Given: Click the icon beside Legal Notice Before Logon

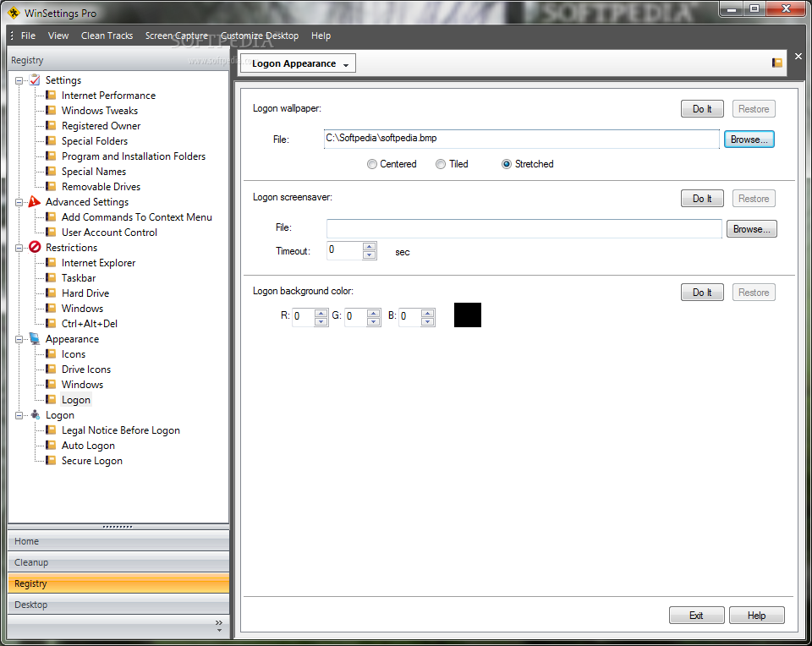Looking at the screenshot, I should pos(51,430).
